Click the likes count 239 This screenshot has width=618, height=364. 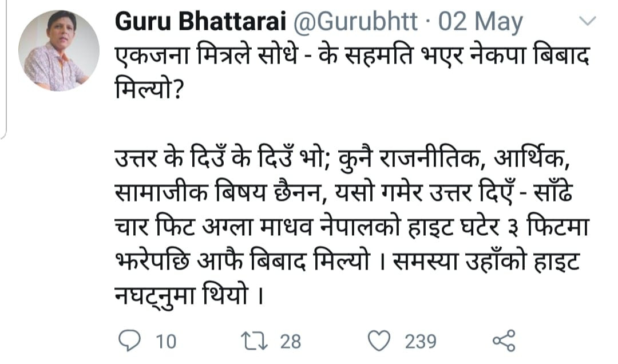click(421, 342)
